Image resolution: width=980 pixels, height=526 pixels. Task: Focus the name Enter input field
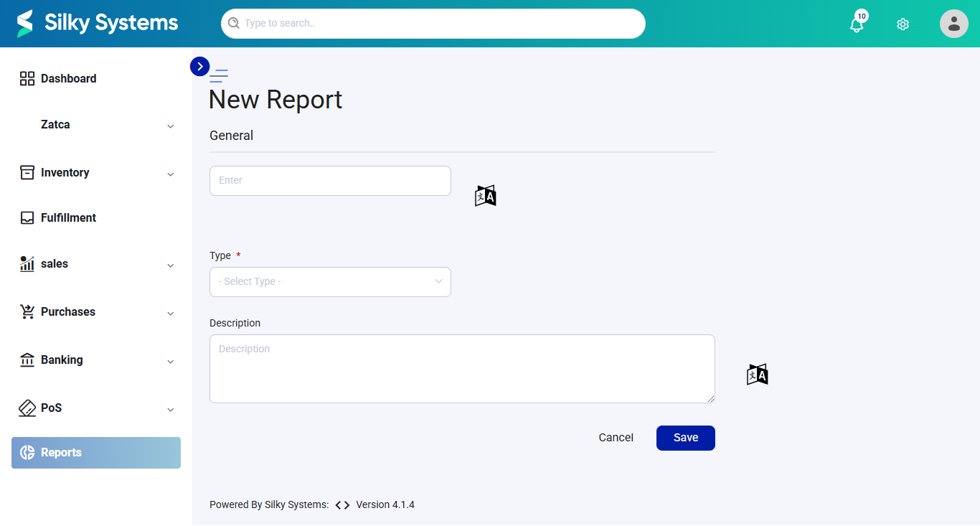pos(330,181)
